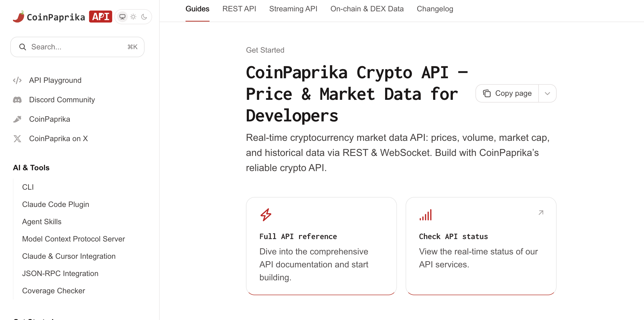Open the Full API reference card

[321, 246]
